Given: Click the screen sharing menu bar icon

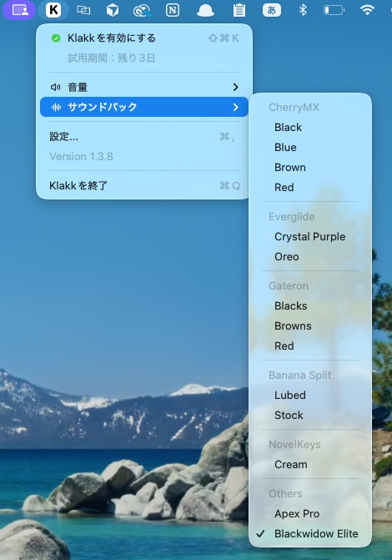Looking at the screenshot, I should (19, 10).
